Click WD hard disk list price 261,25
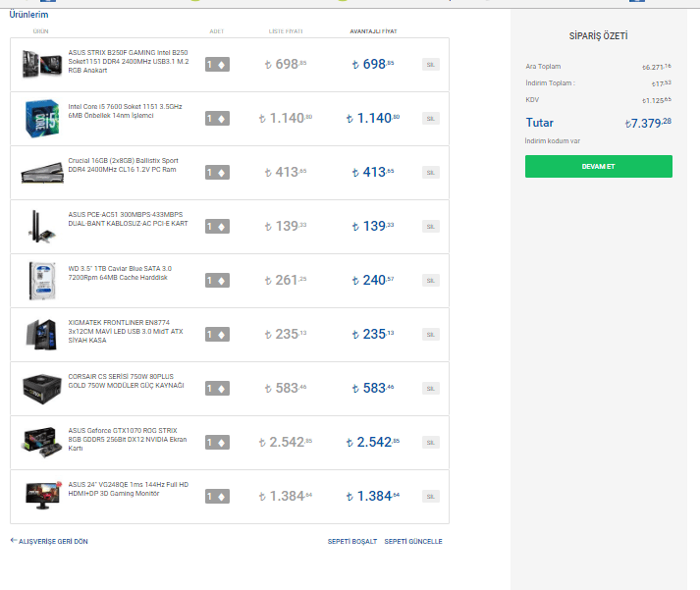Image resolution: width=700 pixels, height=590 pixels. (286, 280)
